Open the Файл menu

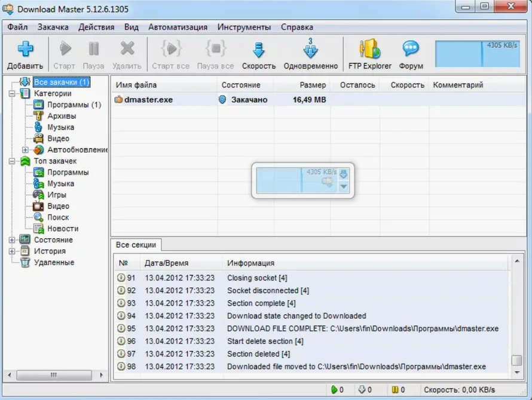(17, 27)
